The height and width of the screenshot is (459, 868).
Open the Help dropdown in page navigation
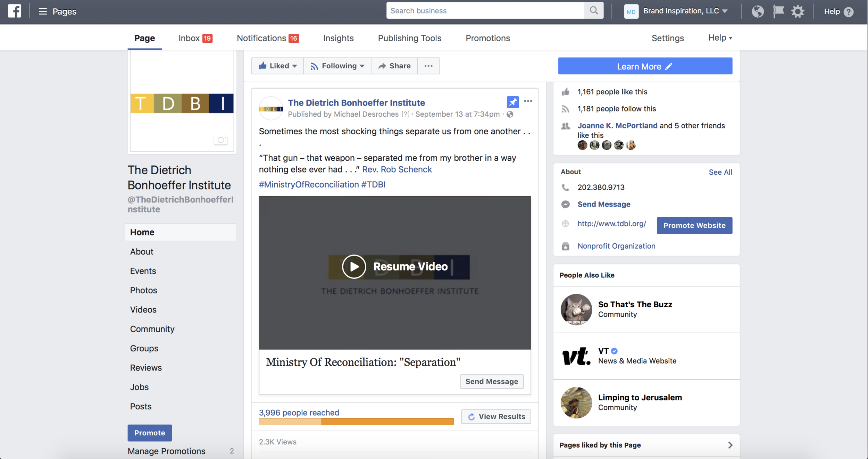(720, 38)
